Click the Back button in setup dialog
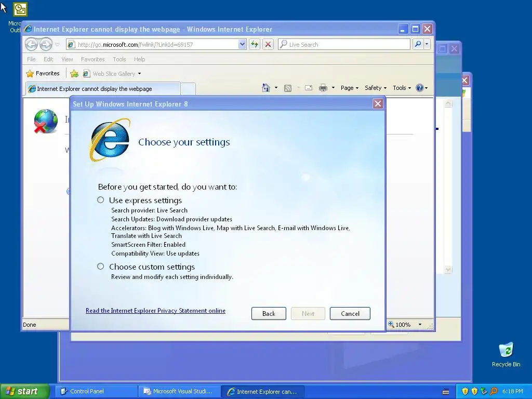Screen dimensions: 532x399 point(269,313)
